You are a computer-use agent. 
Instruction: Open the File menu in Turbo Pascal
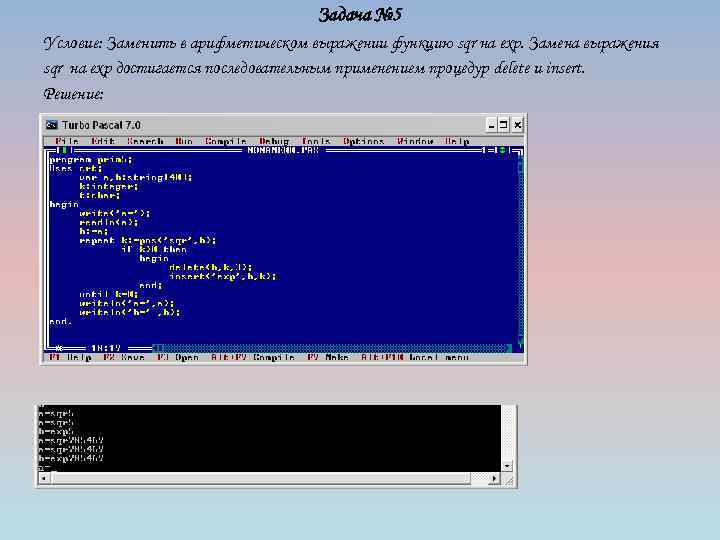67,141
